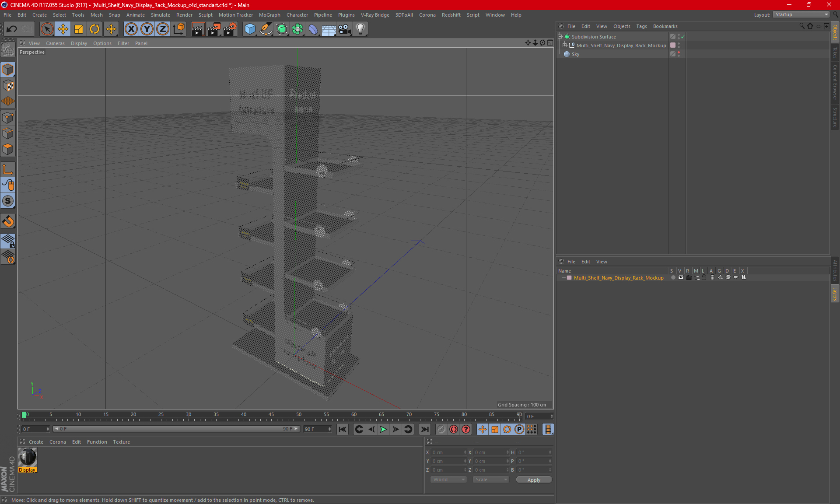Viewport: 840px width, 504px height.
Task: Toggle X axis lock
Action: tap(131, 29)
